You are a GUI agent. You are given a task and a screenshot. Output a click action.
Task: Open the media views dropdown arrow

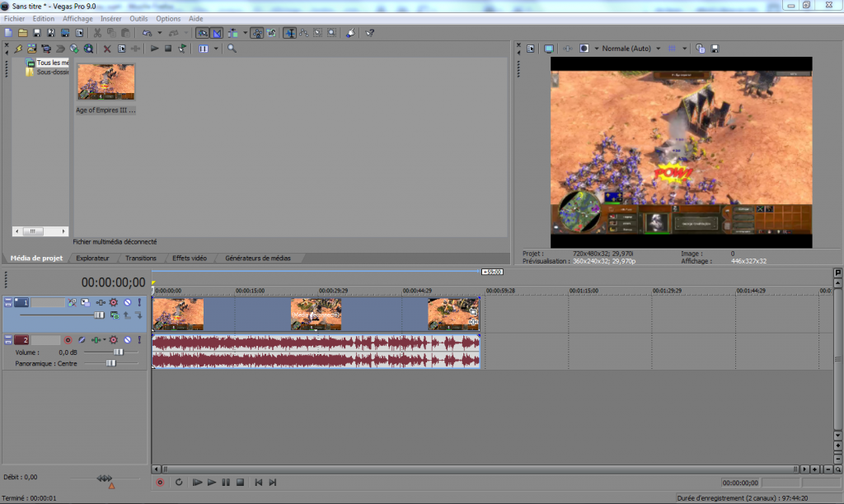(217, 49)
